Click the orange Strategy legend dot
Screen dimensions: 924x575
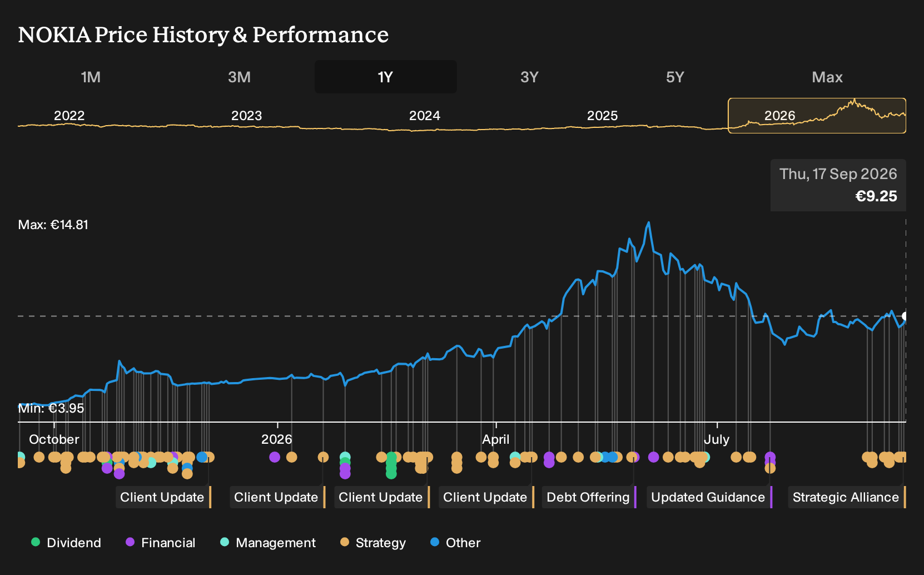[x=345, y=542]
